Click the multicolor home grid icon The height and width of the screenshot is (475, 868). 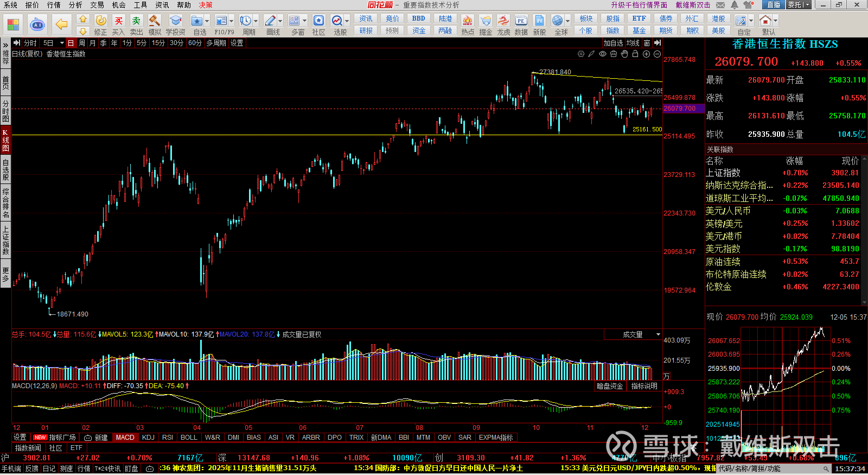pyautogui.click(x=13, y=24)
